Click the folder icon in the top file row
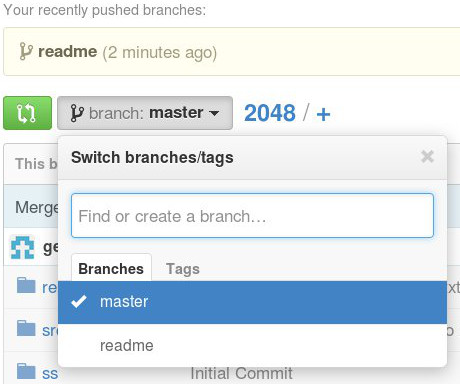Viewport: 460px width, 384px height. click(26, 285)
